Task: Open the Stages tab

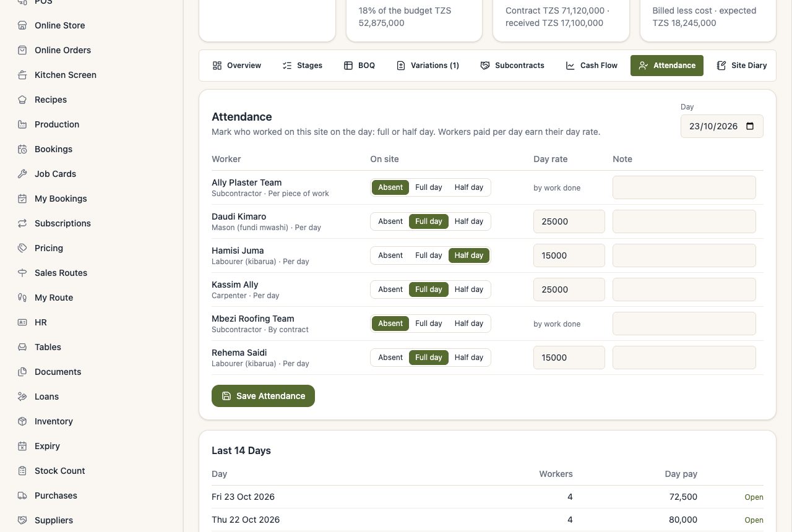Action: click(x=302, y=66)
